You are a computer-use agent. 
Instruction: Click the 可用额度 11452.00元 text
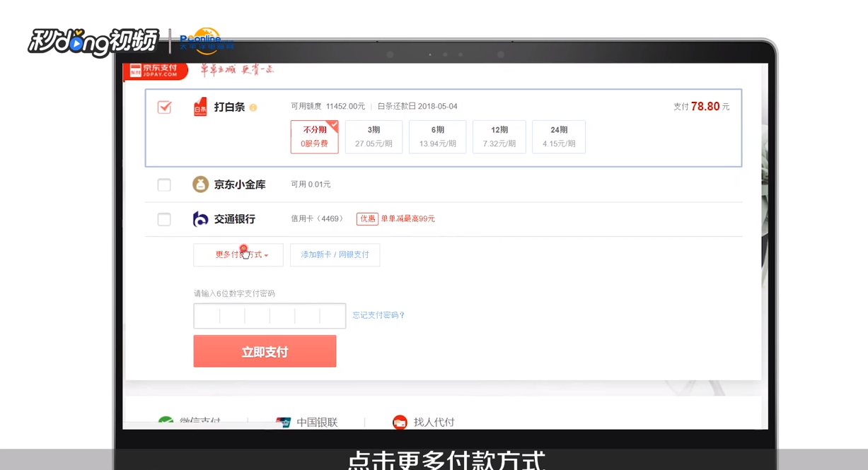(x=328, y=107)
